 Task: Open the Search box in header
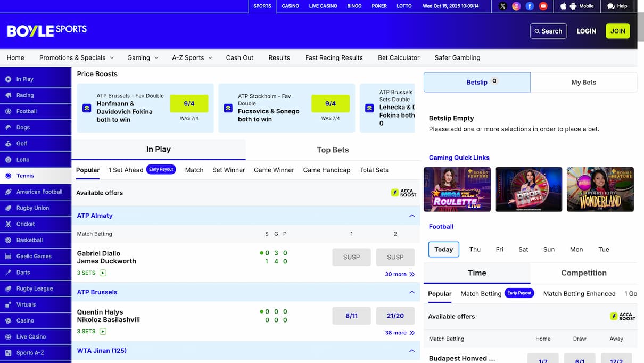tap(548, 31)
